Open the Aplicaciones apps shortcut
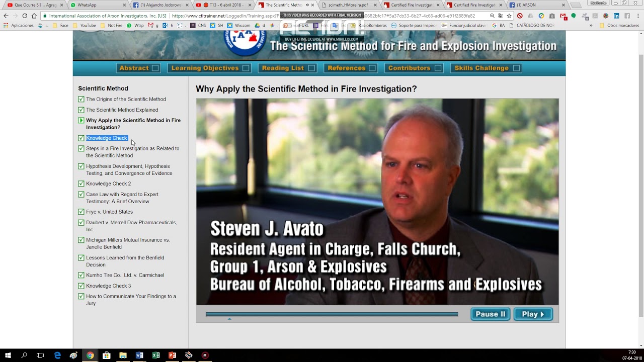This screenshot has height=362, width=644. pos(19,25)
